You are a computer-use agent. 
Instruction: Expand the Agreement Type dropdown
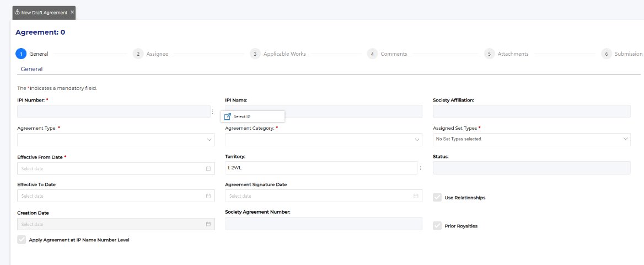[116, 140]
